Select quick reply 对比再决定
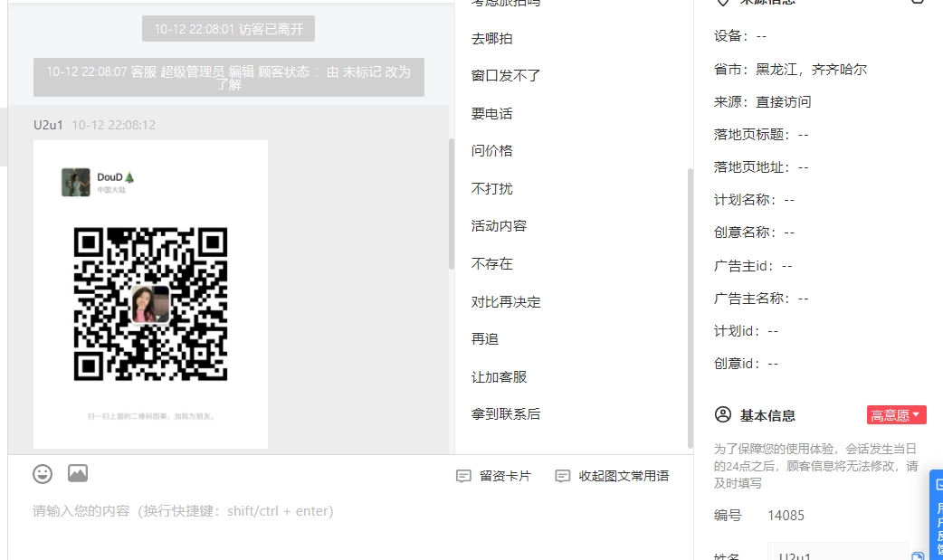This screenshot has height=560, width=943. click(506, 302)
